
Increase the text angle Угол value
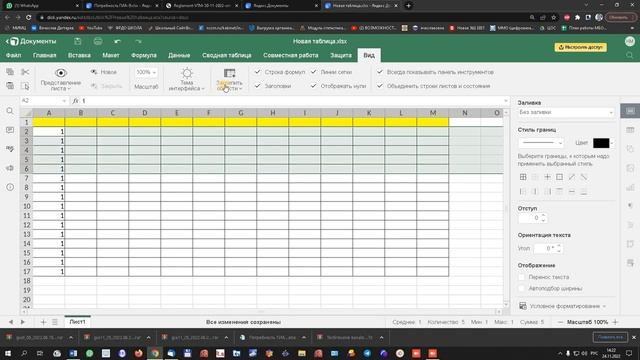point(559,246)
